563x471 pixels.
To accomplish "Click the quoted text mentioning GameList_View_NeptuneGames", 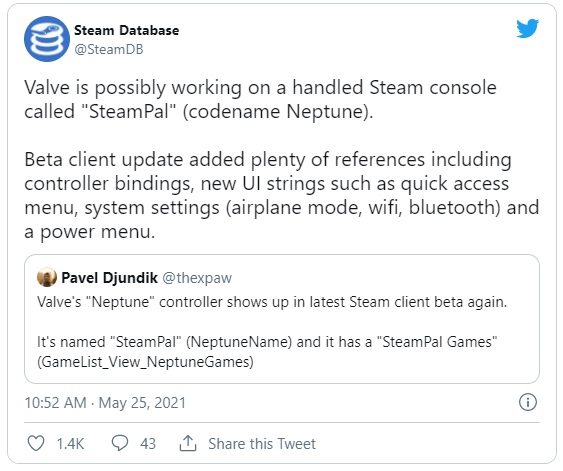I will click(267, 351).
